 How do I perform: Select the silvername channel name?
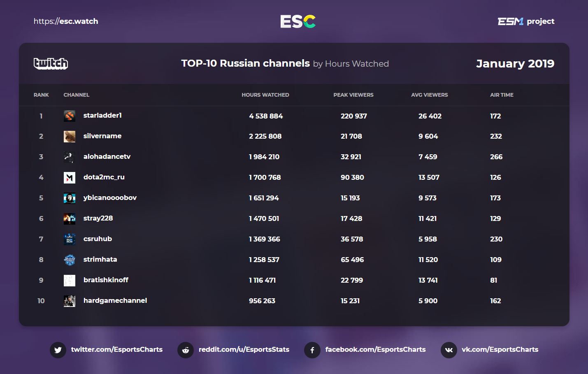pyautogui.click(x=102, y=136)
